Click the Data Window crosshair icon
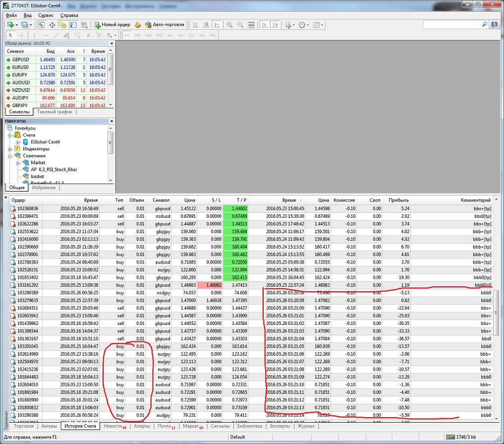504x444 pixels. click(52, 25)
